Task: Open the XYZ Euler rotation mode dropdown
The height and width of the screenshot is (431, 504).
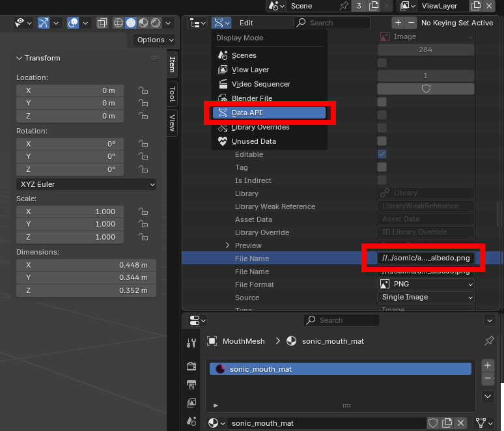Action: (x=86, y=184)
